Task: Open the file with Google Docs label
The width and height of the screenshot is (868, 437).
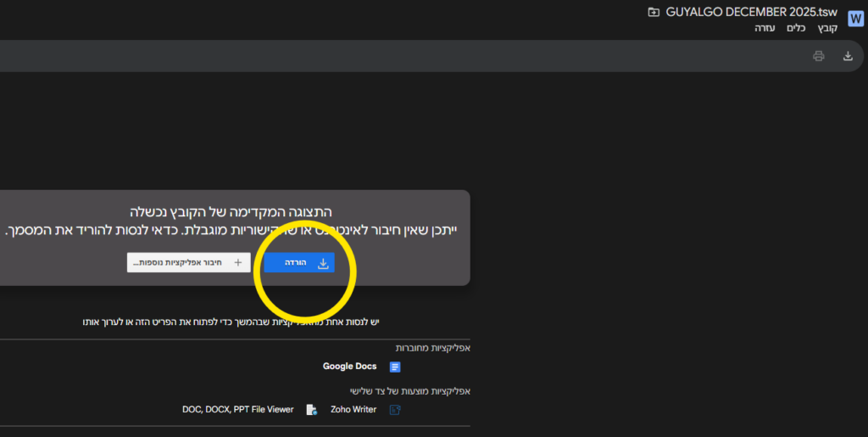Action: [x=349, y=367]
